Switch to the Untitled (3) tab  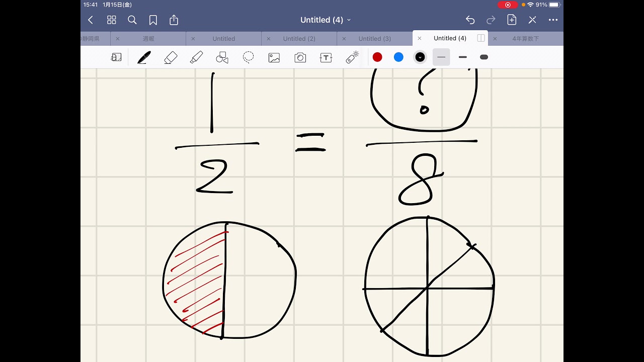click(375, 39)
